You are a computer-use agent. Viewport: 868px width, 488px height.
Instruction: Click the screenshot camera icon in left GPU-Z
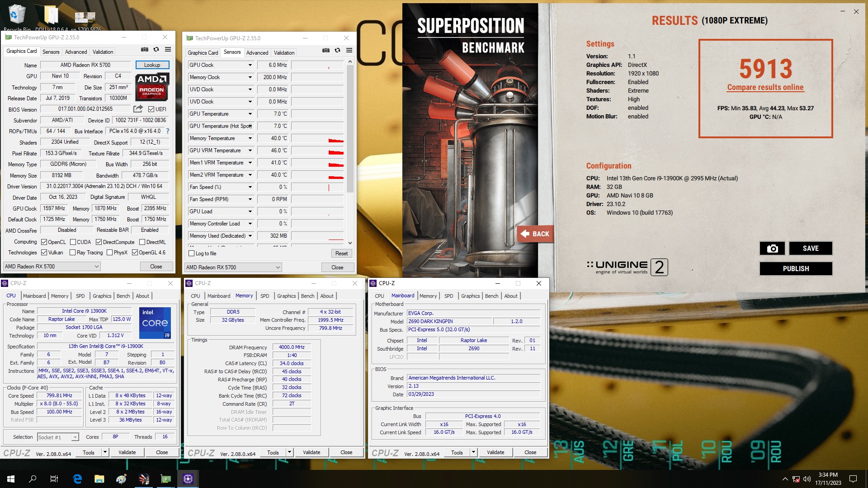[145, 50]
